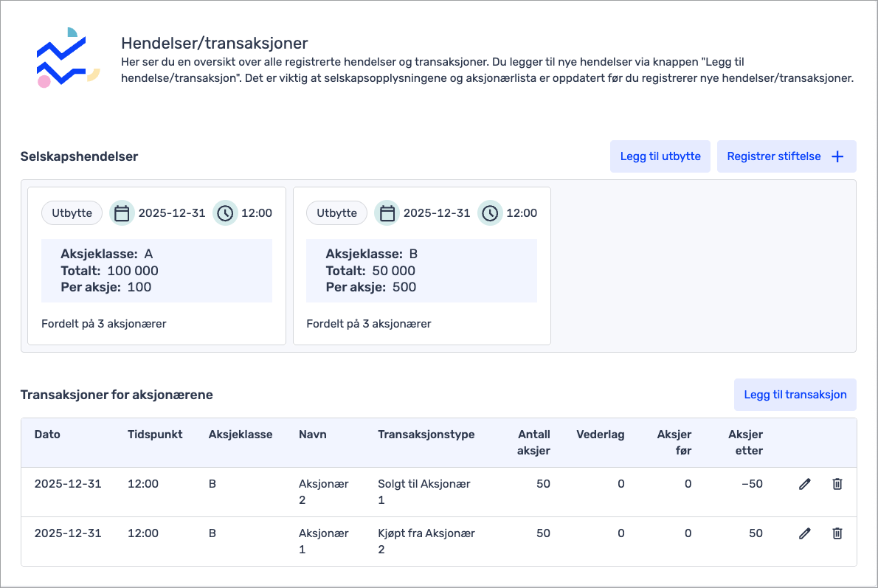Click Utbytte tag on Aksjeklasse A card
878x588 pixels.
pyautogui.click(x=72, y=213)
